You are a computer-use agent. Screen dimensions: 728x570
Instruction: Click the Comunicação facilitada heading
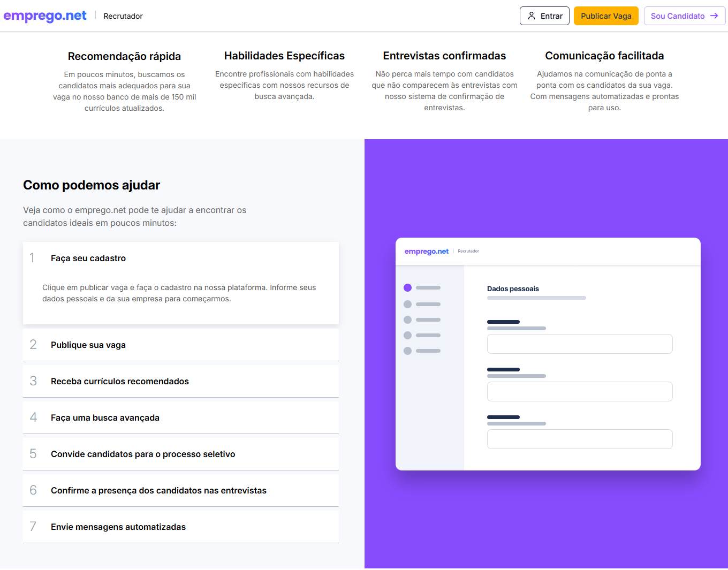tap(604, 56)
